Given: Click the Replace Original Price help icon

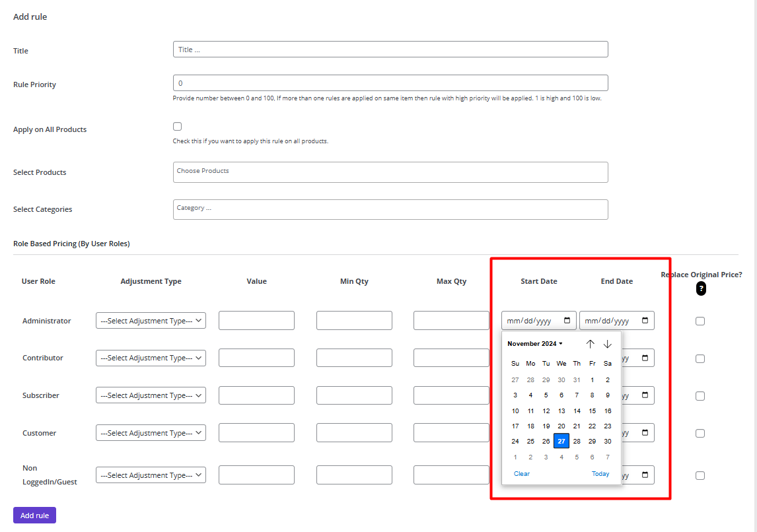Looking at the screenshot, I should pos(701,288).
